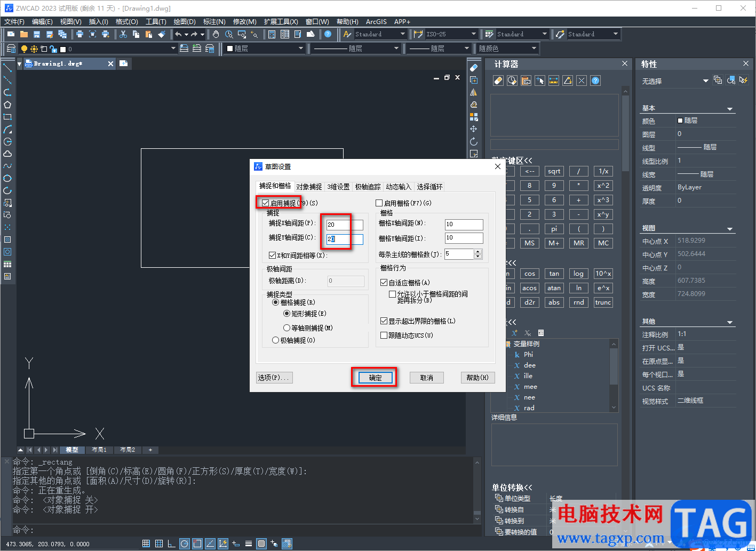Click the sqrt calculator button
The height and width of the screenshot is (551, 756).
coord(554,171)
